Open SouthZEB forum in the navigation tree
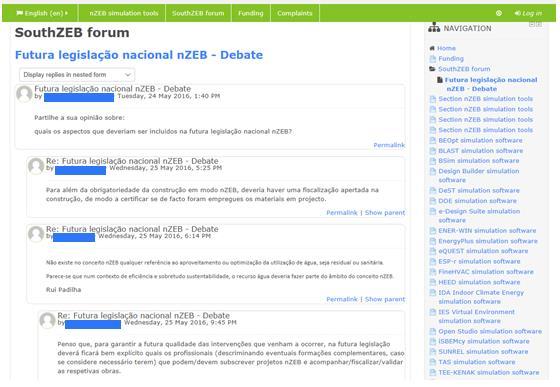Image resolution: width=560 pixels, height=387 pixels. pyautogui.click(x=464, y=69)
